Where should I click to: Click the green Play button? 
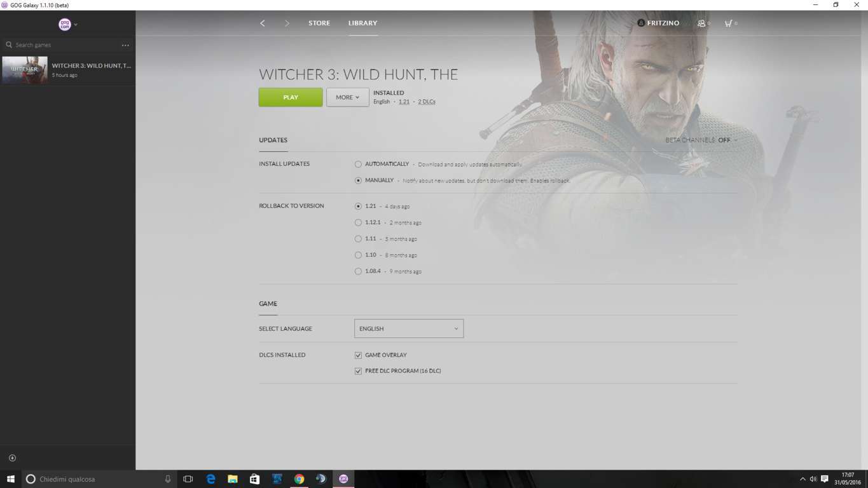[x=291, y=97]
